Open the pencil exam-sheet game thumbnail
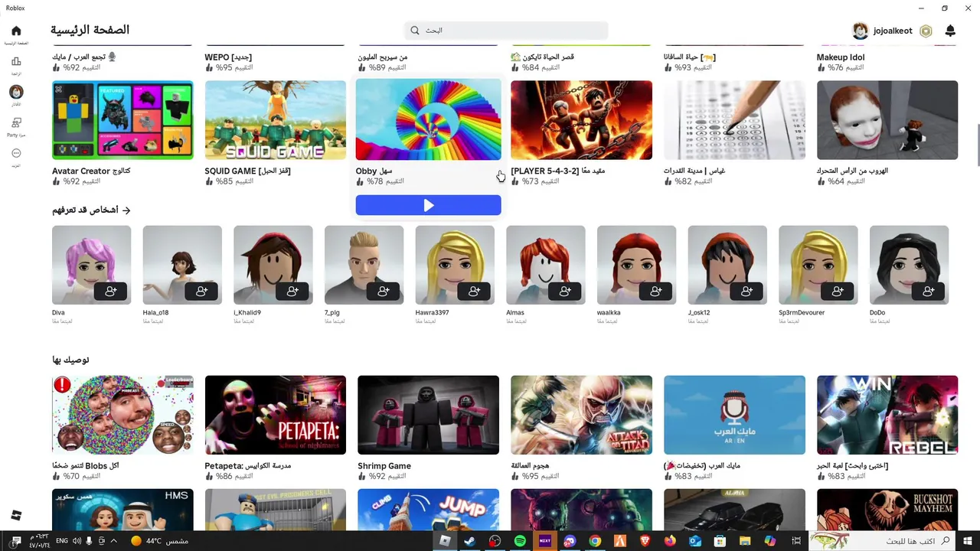The image size is (980, 551). (x=734, y=120)
